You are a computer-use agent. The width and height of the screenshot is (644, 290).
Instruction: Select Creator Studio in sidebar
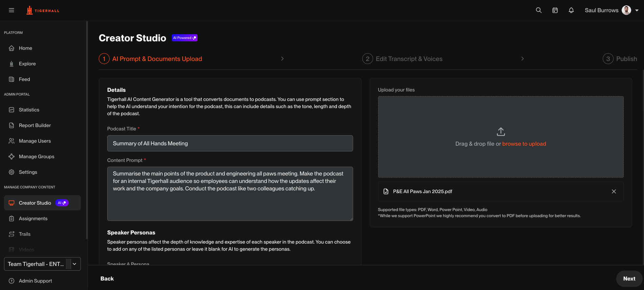42,203
